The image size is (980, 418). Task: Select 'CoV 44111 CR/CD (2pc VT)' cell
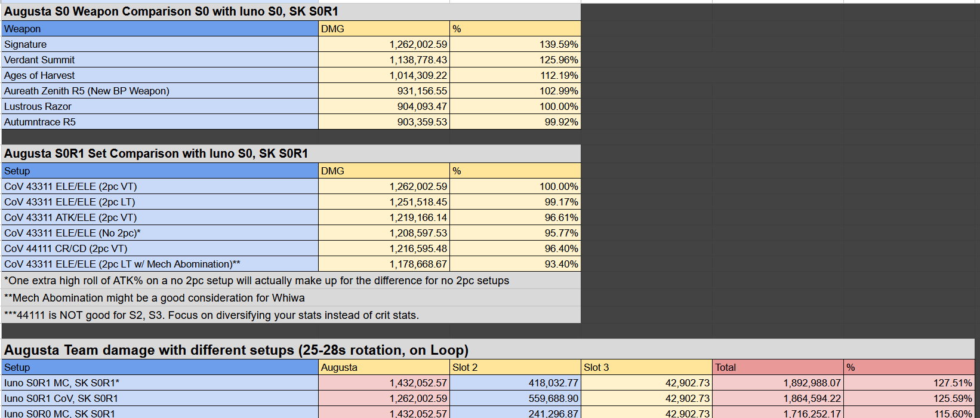tap(160, 248)
